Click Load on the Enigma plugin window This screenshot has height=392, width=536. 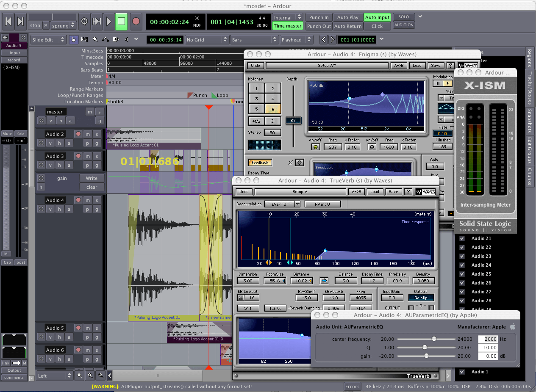pos(417,66)
